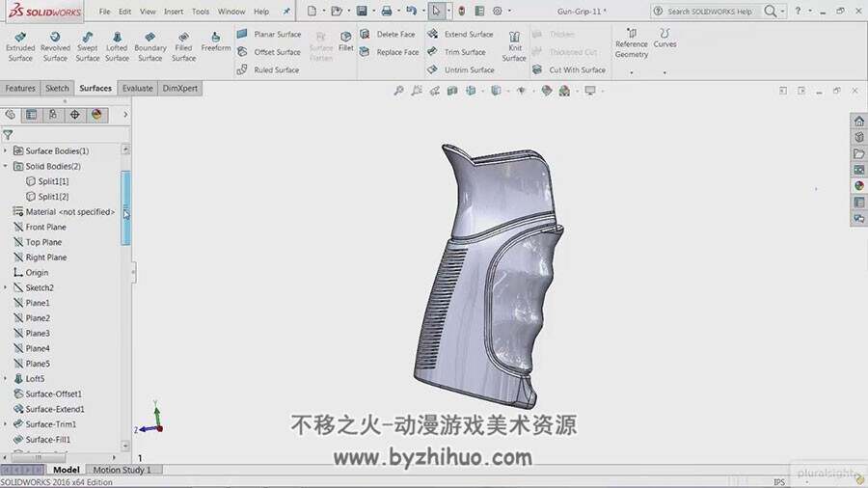Click the Rebuild traffic light icon
The image size is (868, 488).
462,11
